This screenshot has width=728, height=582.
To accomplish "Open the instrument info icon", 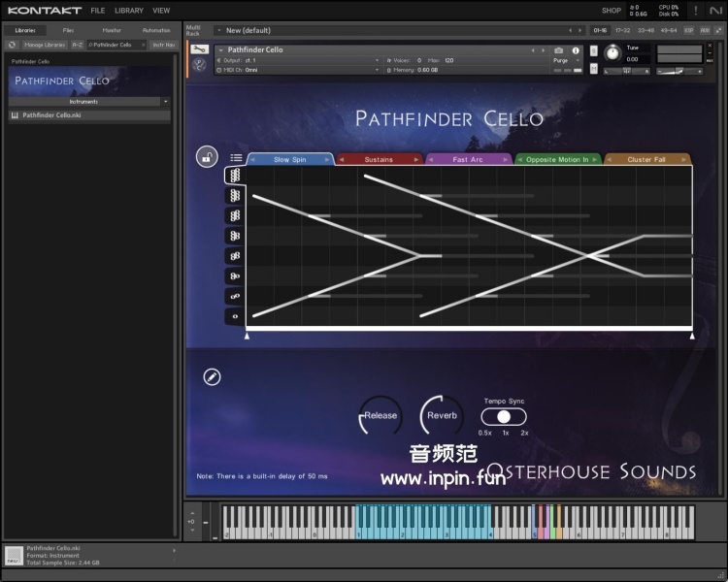I will [x=576, y=49].
